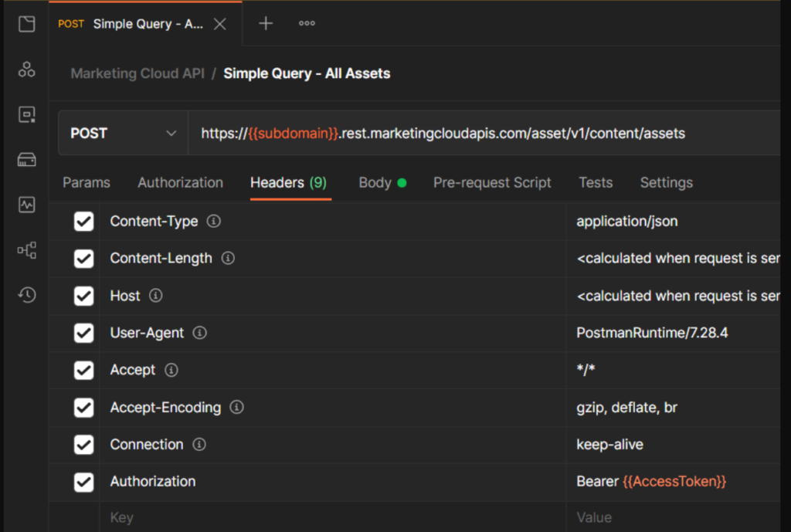Open the APIs sidebar panel
The height and width of the screenshot is (532, 791).
pos(26,69)
